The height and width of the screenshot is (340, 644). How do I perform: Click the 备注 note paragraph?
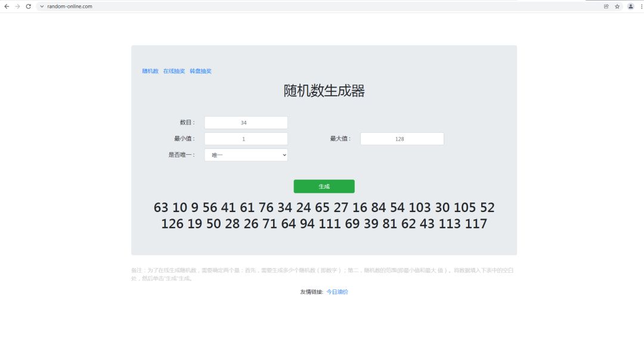(323, 275)
